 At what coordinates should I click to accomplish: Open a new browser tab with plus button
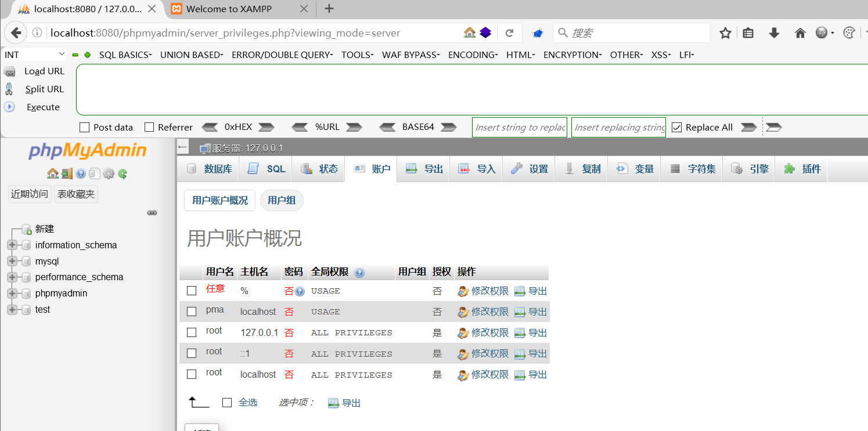coord(329,8)
